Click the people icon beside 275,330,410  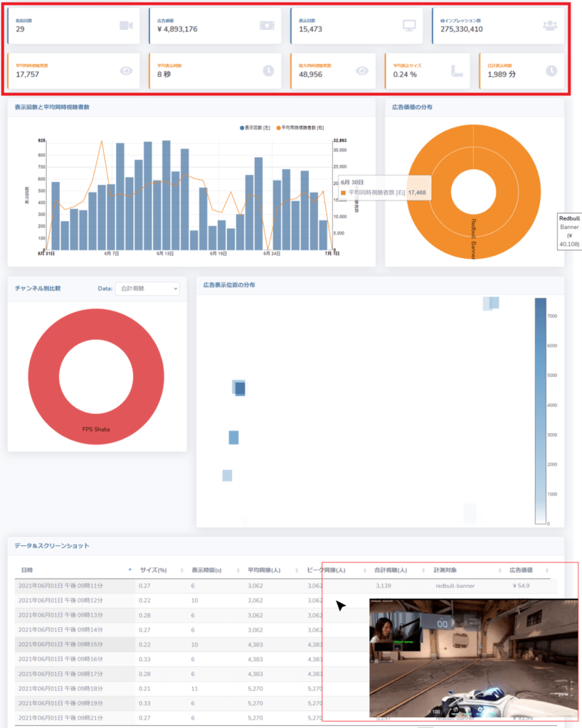[550, 25]
